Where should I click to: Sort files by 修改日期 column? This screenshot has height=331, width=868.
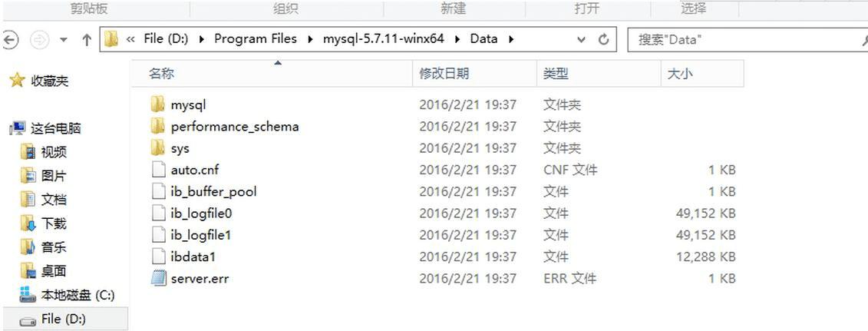pyautogui.click(x=444, y=74)
